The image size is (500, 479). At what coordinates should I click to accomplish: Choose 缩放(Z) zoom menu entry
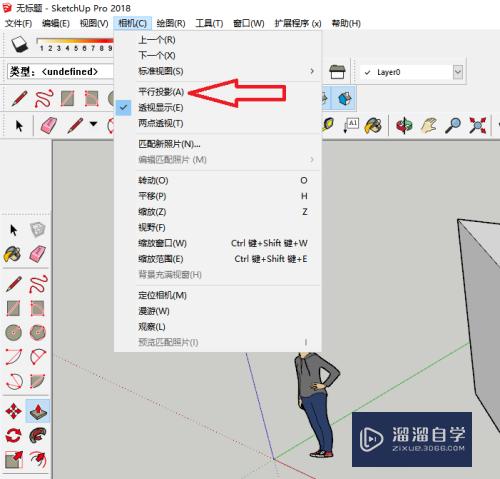coord(218,212)
